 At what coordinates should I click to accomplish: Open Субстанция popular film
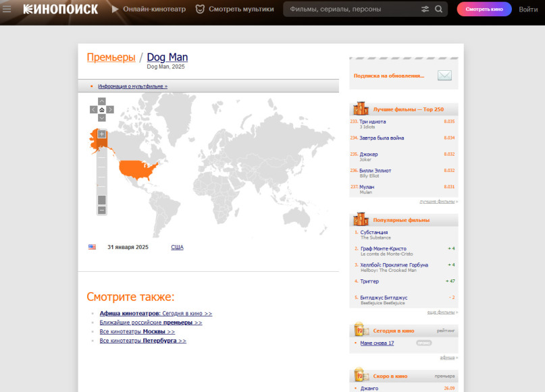(373, 232)
